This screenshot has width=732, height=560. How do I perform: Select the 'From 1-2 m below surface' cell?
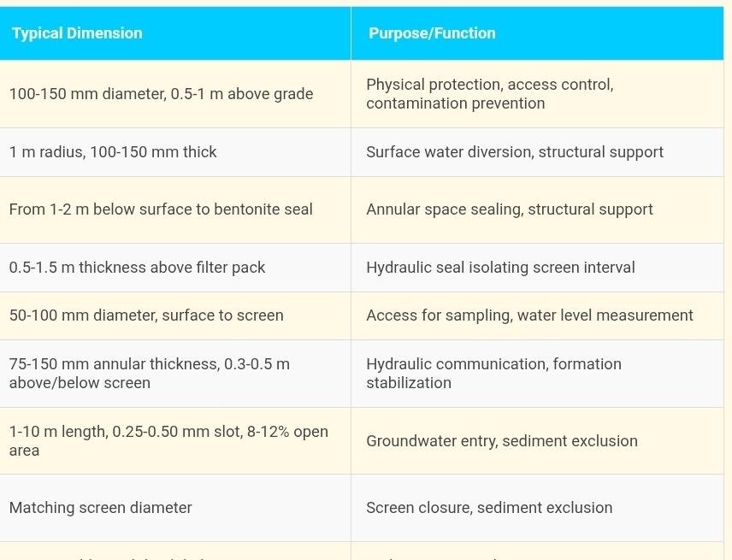(x=161, y=209)
